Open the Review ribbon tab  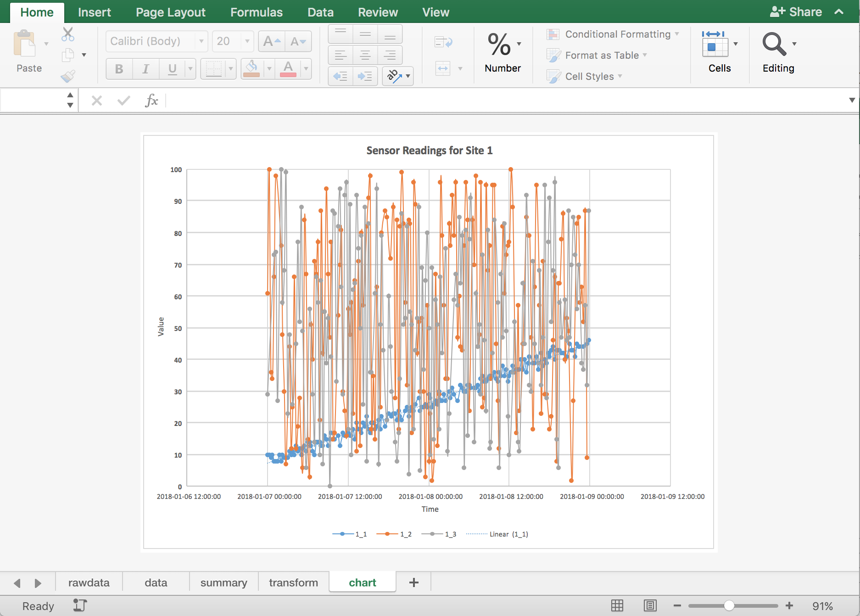point(378,12)
